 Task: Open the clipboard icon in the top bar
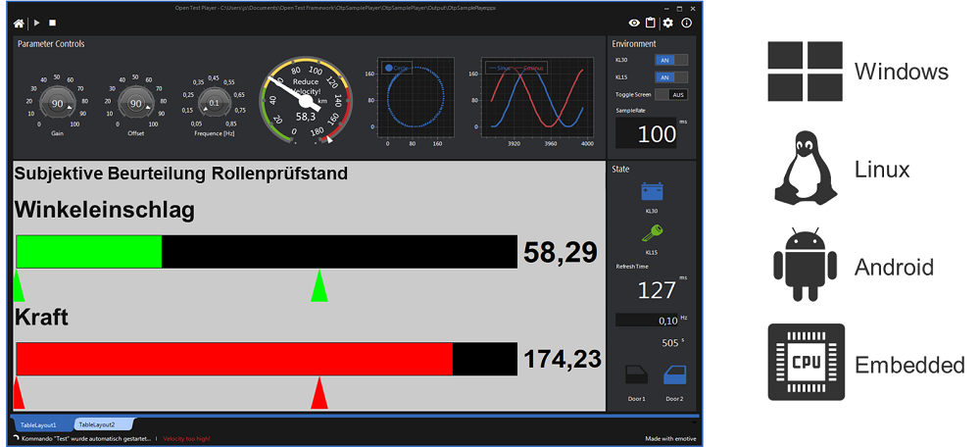651,23
